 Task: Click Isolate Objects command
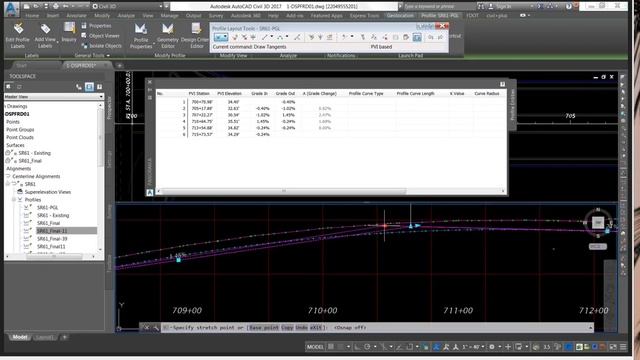point(102,46)
